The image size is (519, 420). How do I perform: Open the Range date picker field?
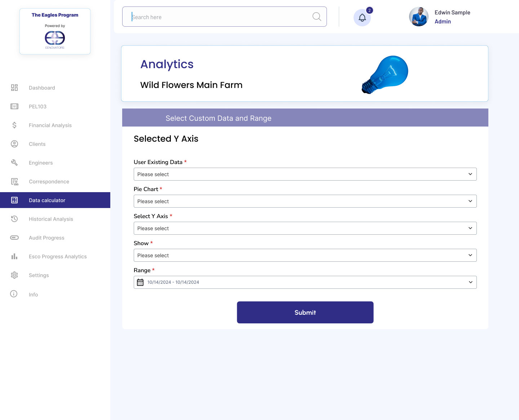(x=305, y=282)
